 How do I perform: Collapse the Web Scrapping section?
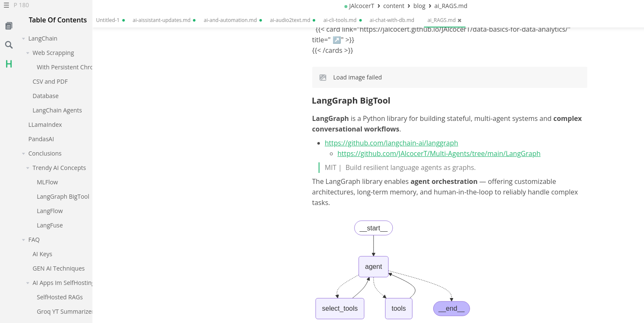(28, 53)
